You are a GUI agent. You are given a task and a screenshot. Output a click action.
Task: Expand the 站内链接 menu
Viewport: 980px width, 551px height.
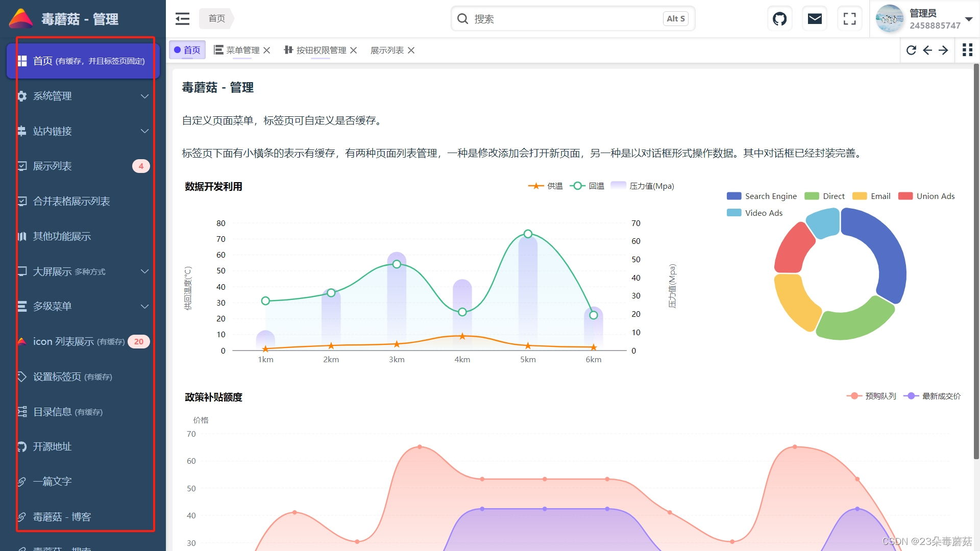[82, 131]
